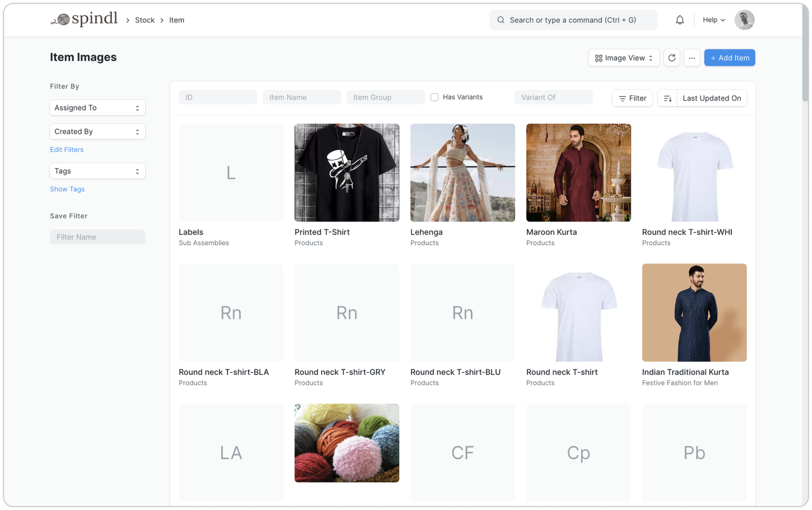Open the Round neck T-shirt-BLA placeholder

coord(231,313)
